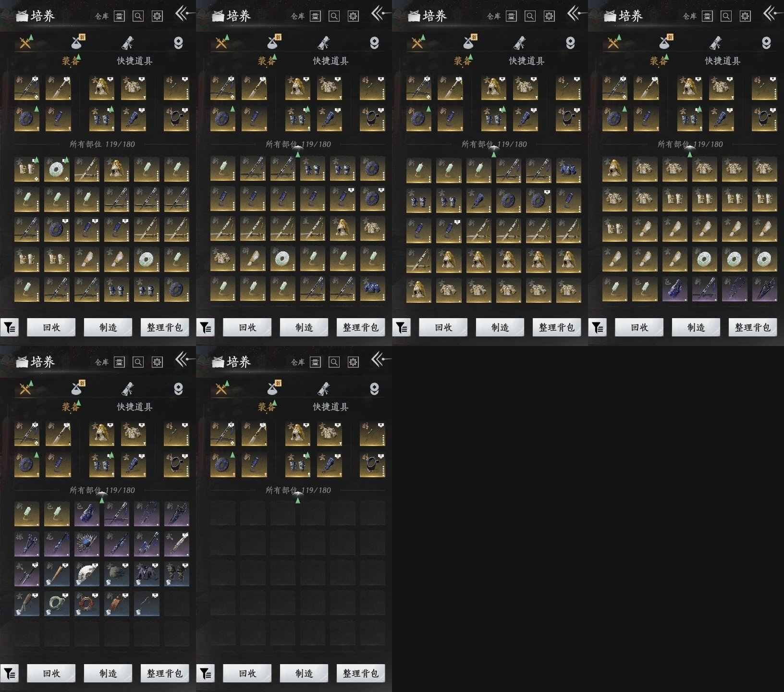Screen dimensions: 784x692
Task: Select the green jade ring item
Action: (x=57, y=604)
